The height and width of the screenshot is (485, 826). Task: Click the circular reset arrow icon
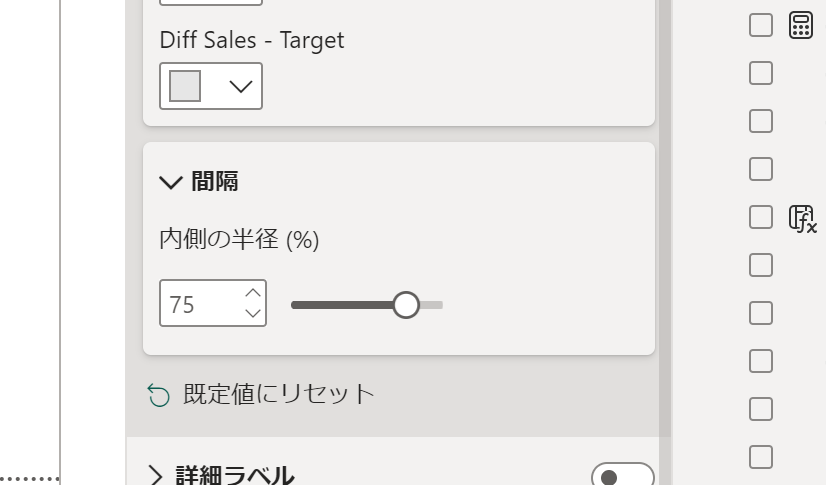click(x=159, y=395)
